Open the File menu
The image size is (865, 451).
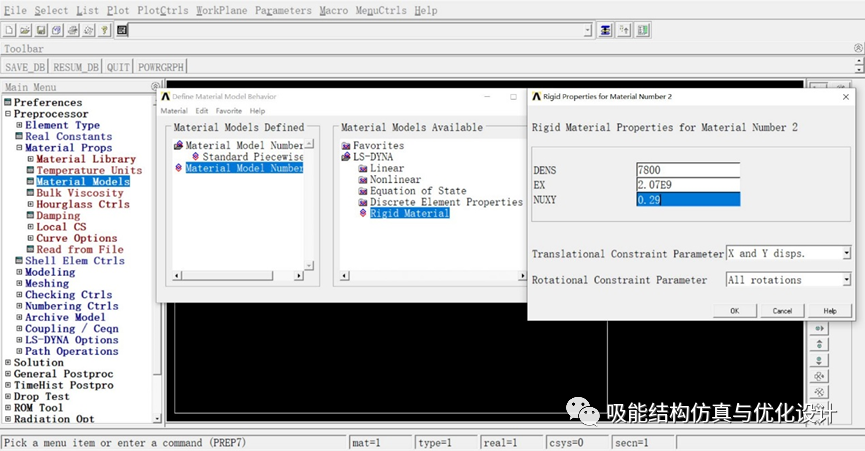pos(15,10)
